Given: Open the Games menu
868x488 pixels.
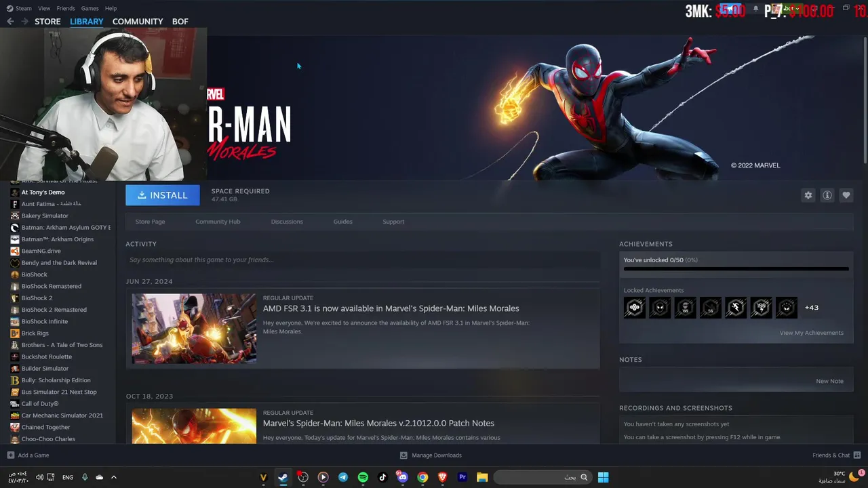Looking at the screenshot, I should (90, 8).
